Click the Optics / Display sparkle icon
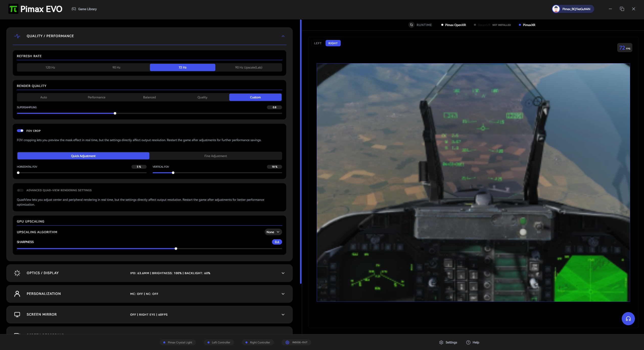 [17, 273]
